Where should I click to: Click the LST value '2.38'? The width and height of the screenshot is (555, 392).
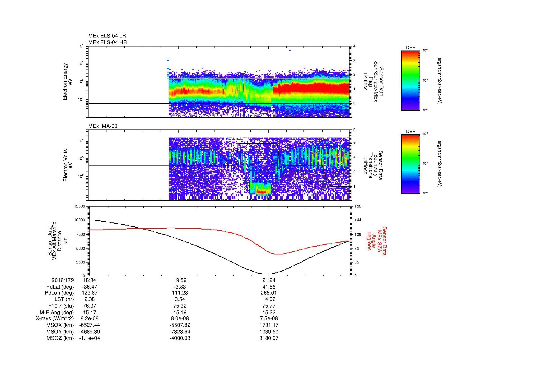pos(89,300)
